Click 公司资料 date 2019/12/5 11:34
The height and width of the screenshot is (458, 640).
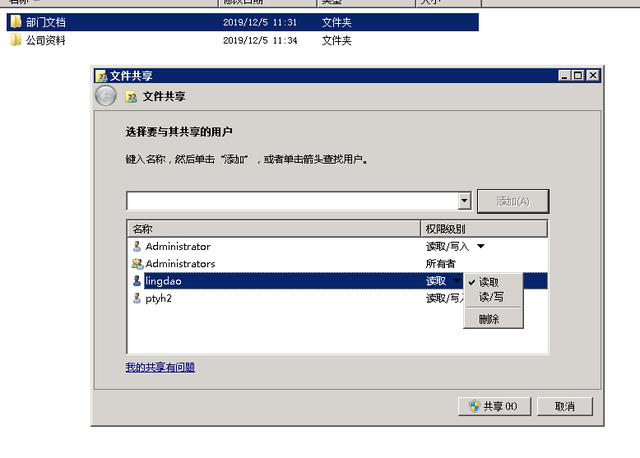[260, 40]
